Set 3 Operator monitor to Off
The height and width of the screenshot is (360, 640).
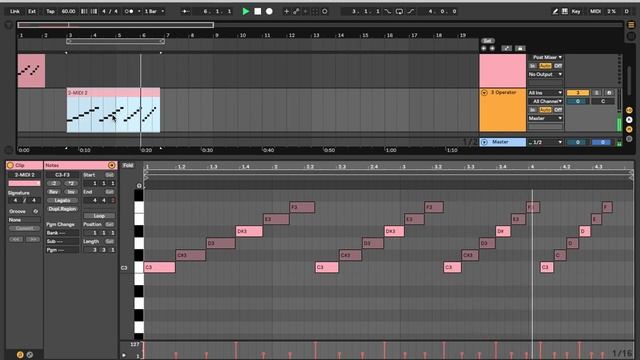pos(558,110)
